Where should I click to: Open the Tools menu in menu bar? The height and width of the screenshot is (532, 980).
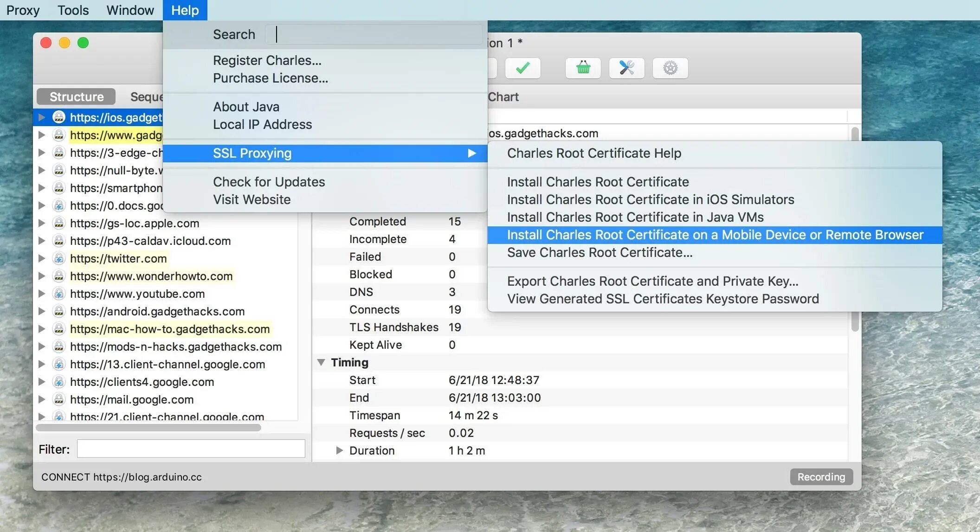pos(73,10)
